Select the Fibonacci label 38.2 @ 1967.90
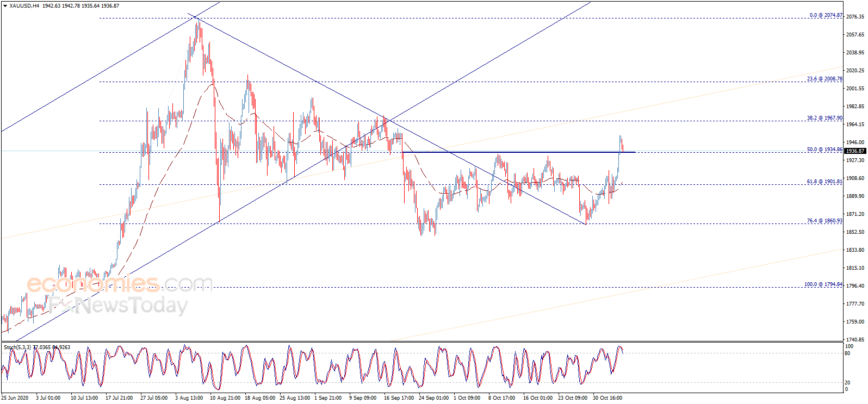Viewport: 868px width, 404px height. pyautogui.click(x=824, y=118)
